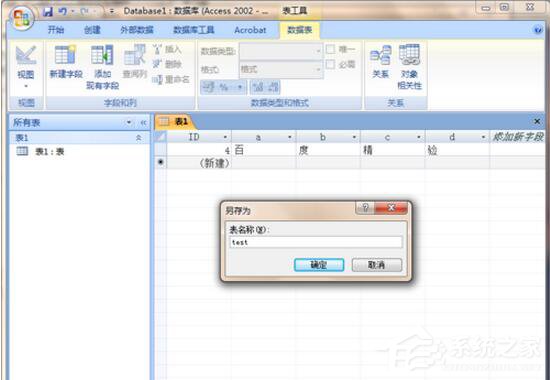Open the 格式 combo box
The width and height of the screenshot is (550, 380).
click(x=281, y=69)
